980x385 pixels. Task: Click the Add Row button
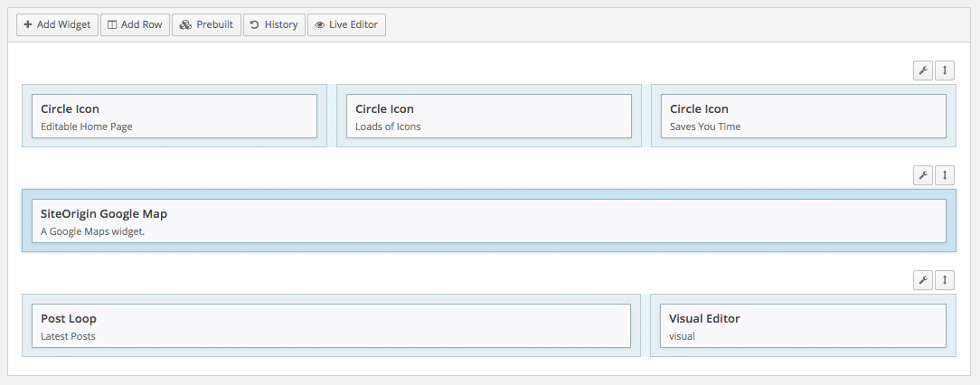135,24
